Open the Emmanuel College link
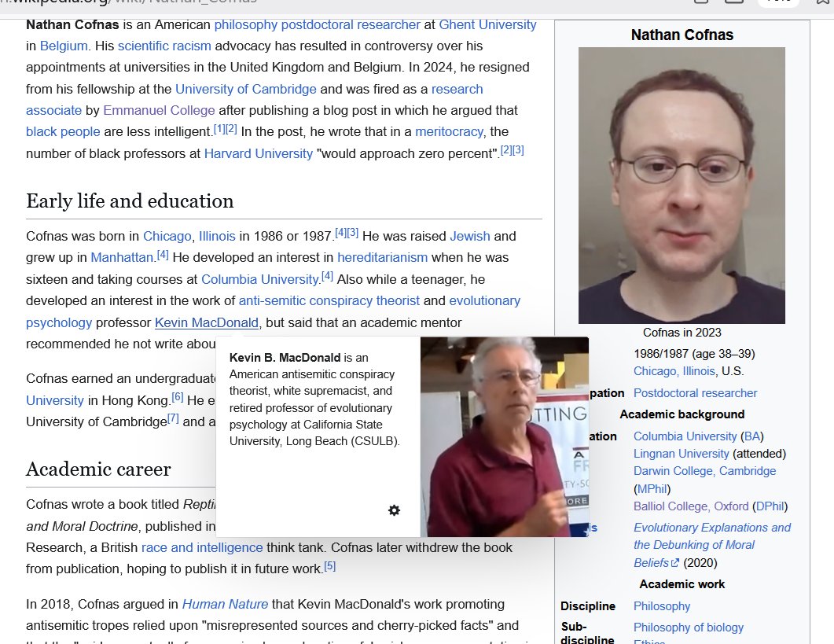Screen dimensions: 834x644 [x=159, y=111]
